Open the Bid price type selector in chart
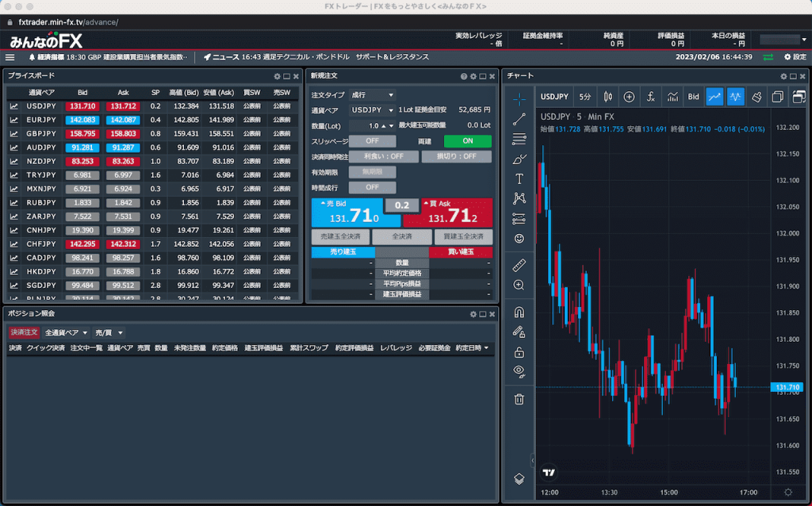 (693, 97)
